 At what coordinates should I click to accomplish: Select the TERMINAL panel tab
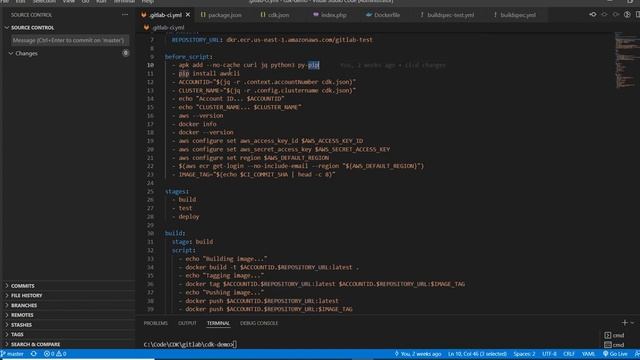coord(218,323)
